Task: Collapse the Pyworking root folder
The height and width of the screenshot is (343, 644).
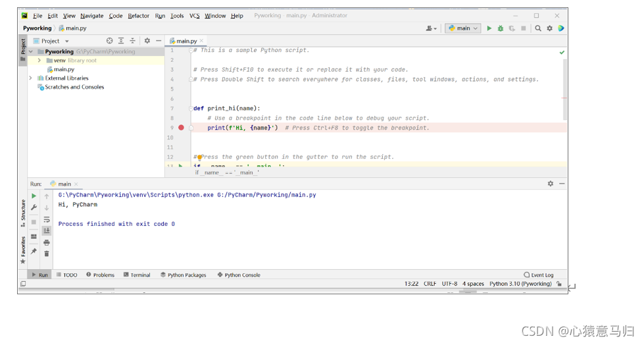Action: (x=31, y=51)
